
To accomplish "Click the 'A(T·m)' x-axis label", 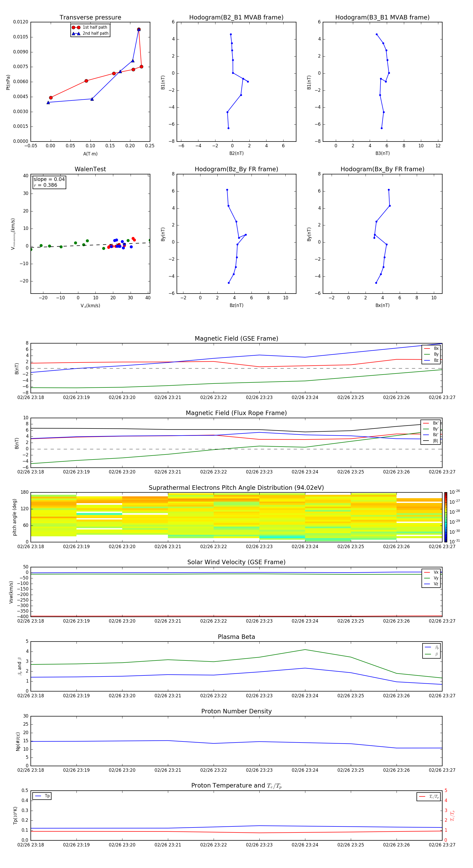I will (x=90, y=154).
